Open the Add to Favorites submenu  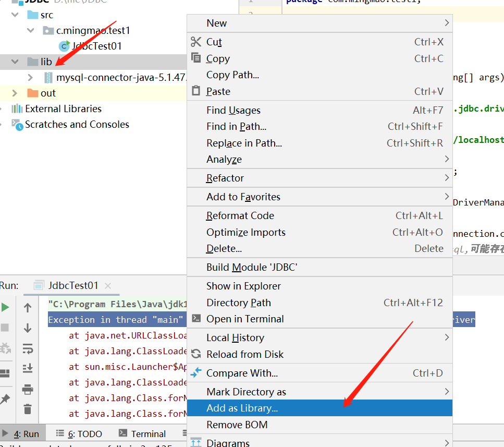(319, 197)
